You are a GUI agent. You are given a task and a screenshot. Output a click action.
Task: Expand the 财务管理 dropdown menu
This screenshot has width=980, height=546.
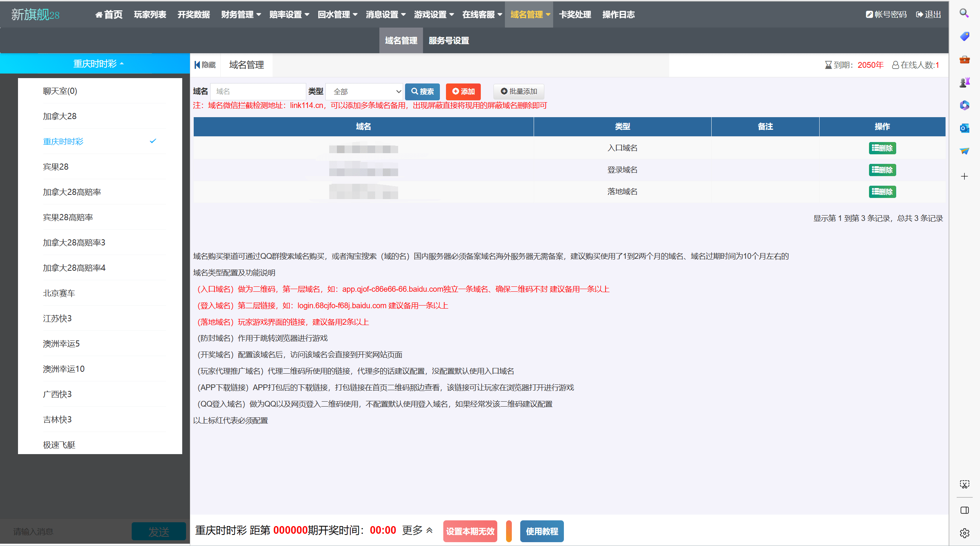[x=241, y=15]
